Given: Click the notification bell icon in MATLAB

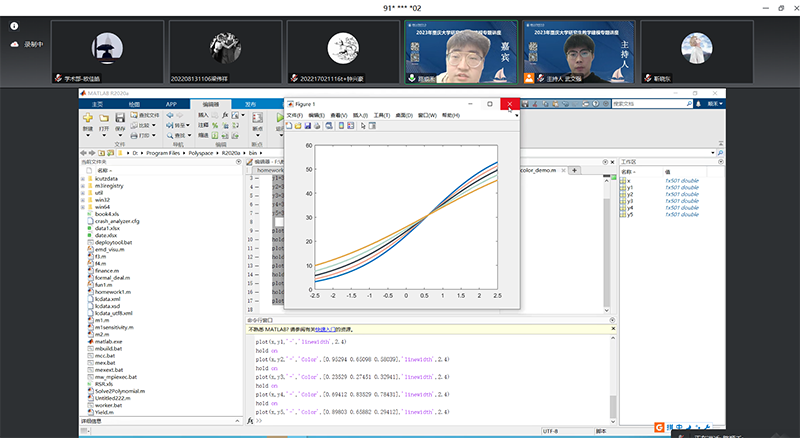Looking at the screenshot, I should pyautogui.click(x=698, y=104).
